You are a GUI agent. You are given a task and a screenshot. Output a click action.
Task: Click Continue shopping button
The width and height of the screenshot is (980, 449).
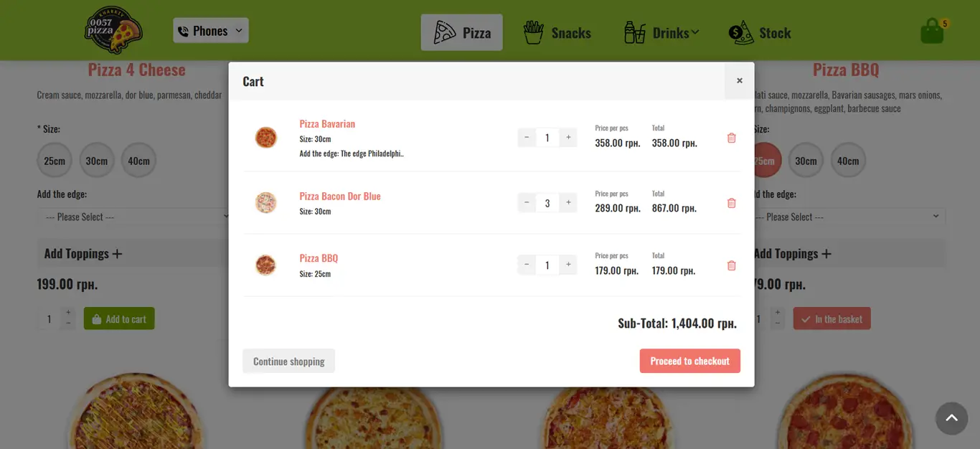point(288,361)
